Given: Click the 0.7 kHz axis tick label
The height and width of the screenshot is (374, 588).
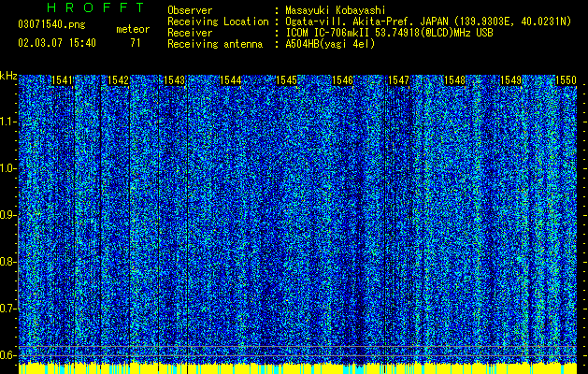Looking at the screenshot, I should click(7, 309).
